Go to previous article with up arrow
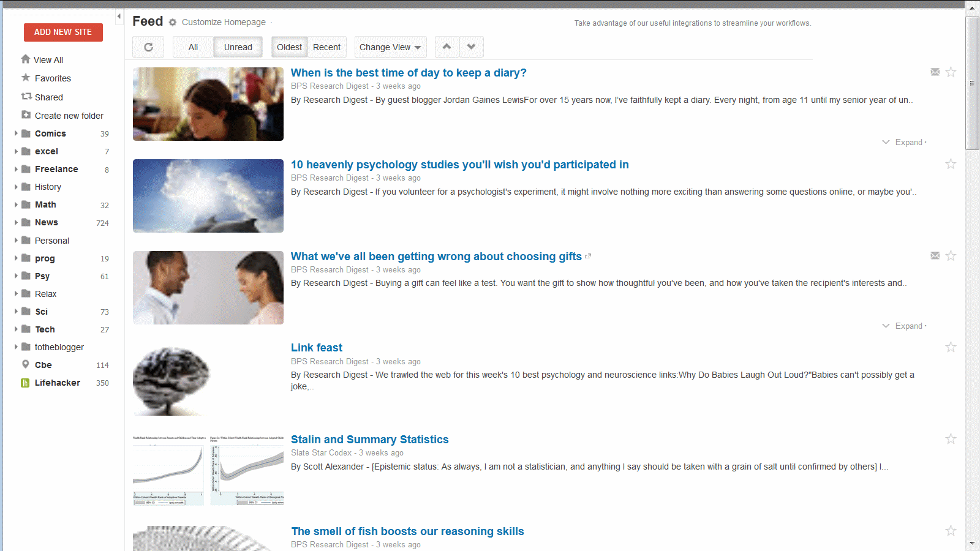Viewport: 980px width, 551px height. (447, 47)
